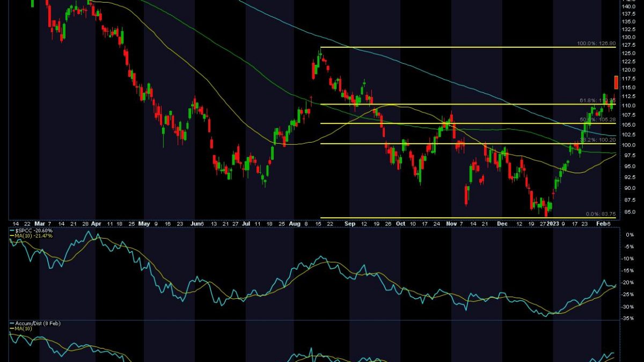The width and height of the screenshot is (644, 362).
Task: Click the Jul month label on time axis
Action: pos(246,223)
